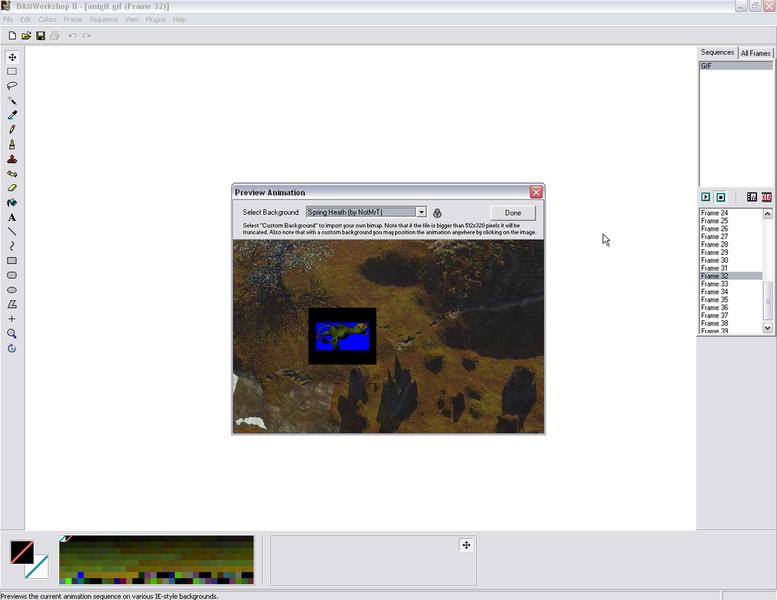
Task: Select the Eraser tool
Action: tap(12, 188)
